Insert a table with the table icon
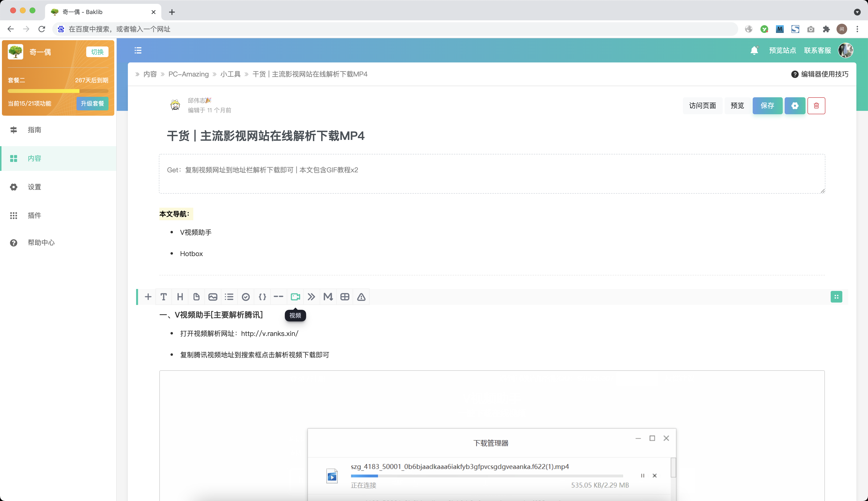Screen dimensions: 868x501 (x=344, y=296)
